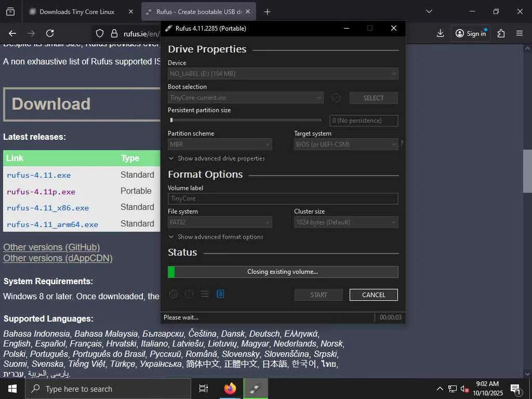Click the Rufus title bar pen-drive icon
The height and width of the screenshot is (399, 532).
(169, 29)
